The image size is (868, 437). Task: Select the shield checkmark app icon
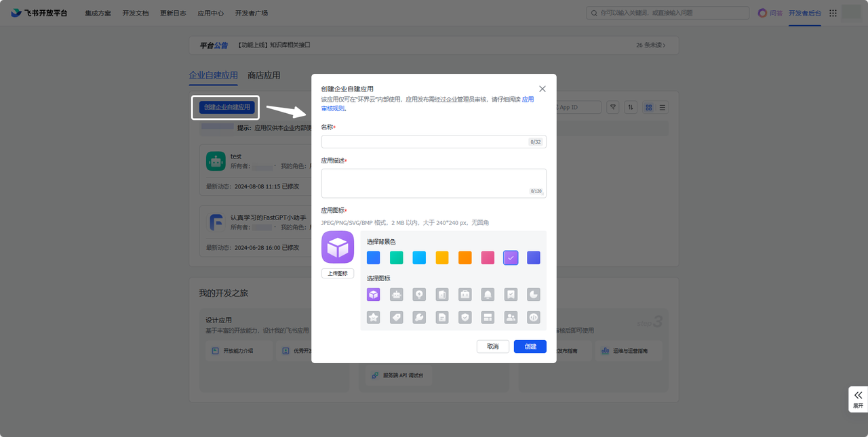[x=465, y=317]
